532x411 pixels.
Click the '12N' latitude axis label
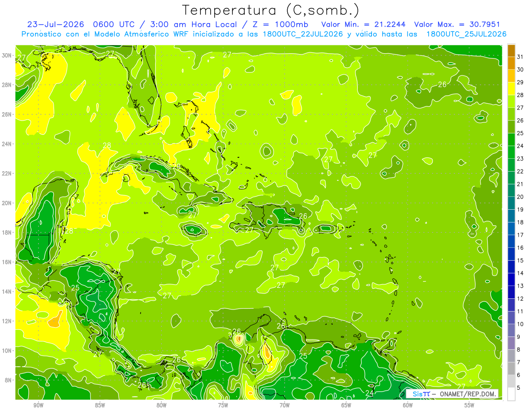pyautogui.click(x=7, y=321)
